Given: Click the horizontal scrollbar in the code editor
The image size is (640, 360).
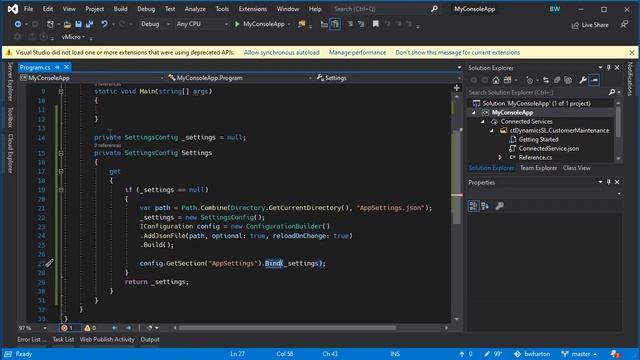Looking at the screenshot, I should [x=288, y=327].
